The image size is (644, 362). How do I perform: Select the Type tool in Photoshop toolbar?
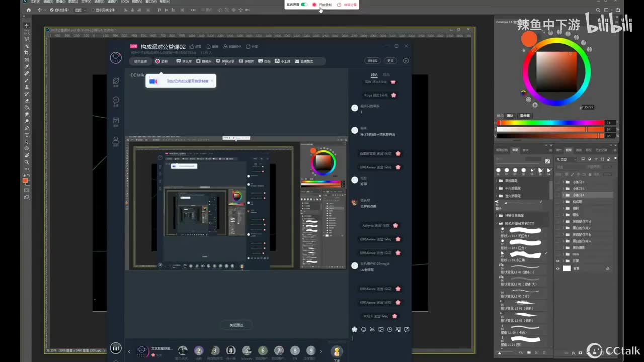click(x=27, y=135)
